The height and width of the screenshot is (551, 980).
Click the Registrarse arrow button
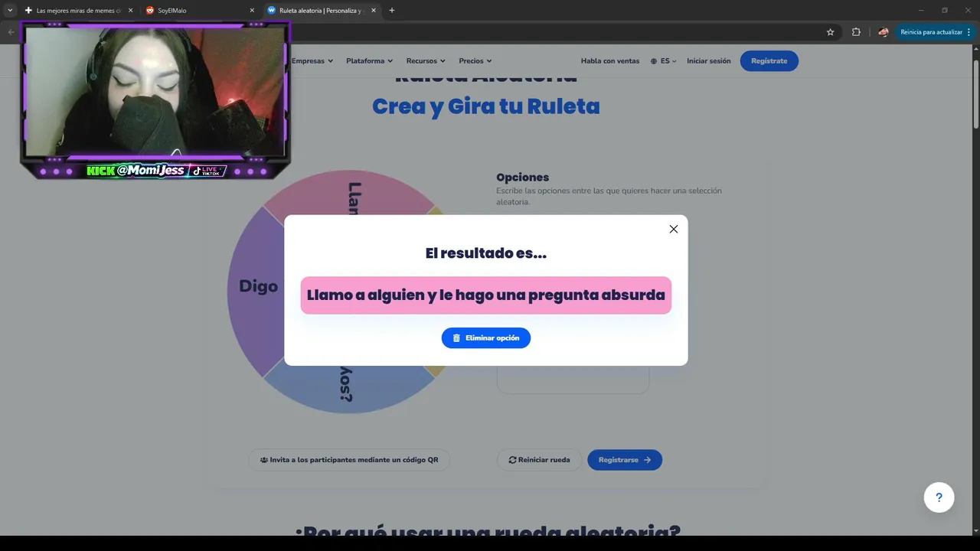click(625, 460)
